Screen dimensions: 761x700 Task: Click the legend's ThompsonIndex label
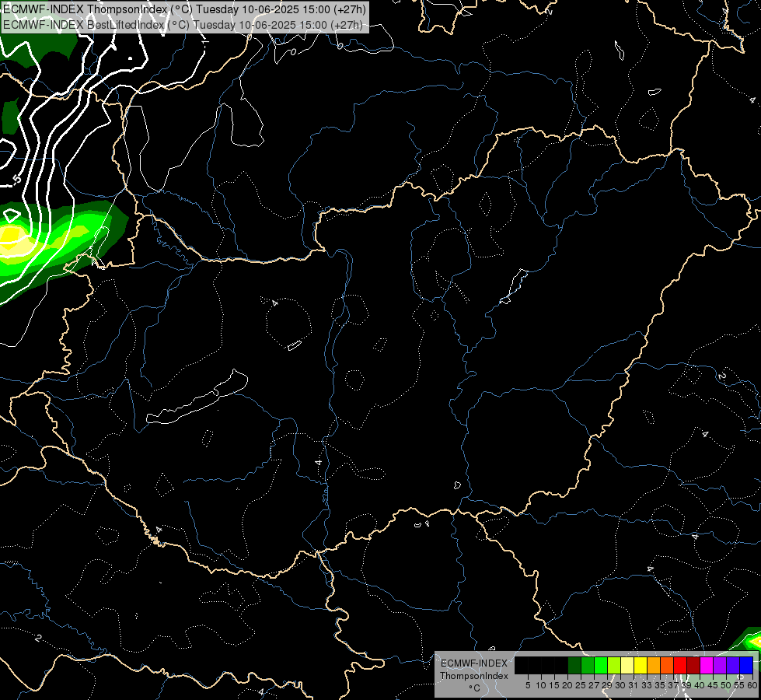click(474, 676)
